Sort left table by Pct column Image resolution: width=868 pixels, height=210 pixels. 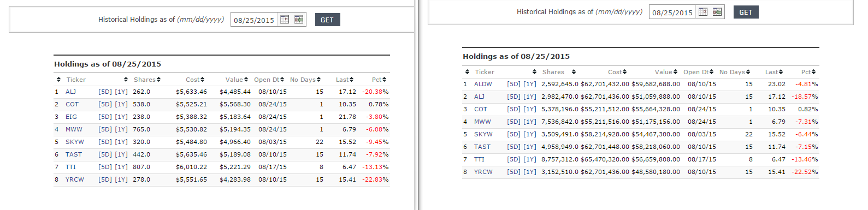(379, 80)
